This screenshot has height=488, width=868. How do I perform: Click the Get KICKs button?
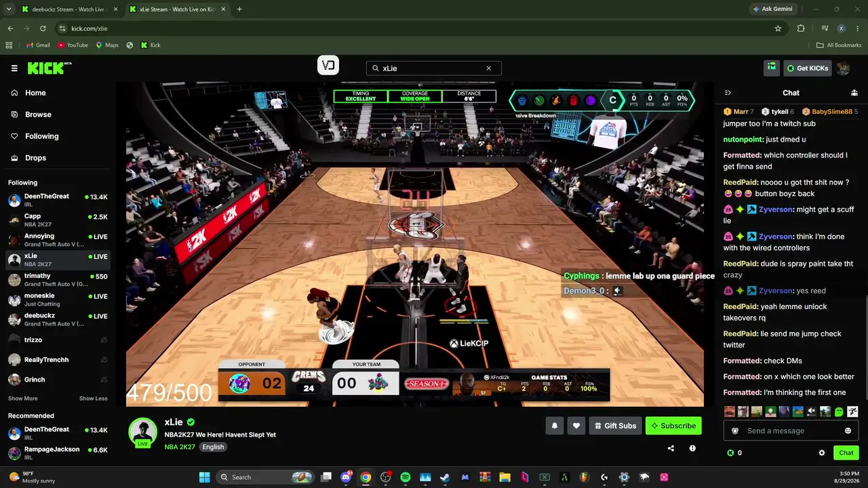pyautogui.click(x=808, y=68)
